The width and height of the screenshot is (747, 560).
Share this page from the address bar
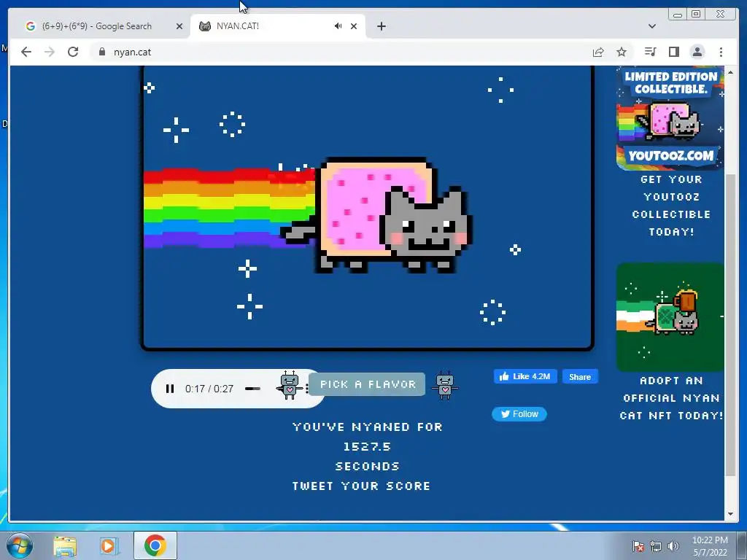pos(598,52)
